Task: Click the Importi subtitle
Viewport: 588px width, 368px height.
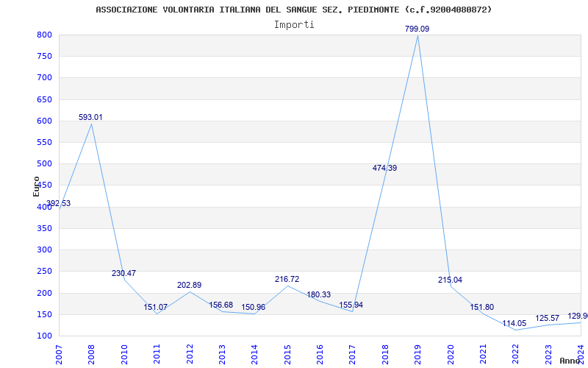Action: (x=294, y=24)
